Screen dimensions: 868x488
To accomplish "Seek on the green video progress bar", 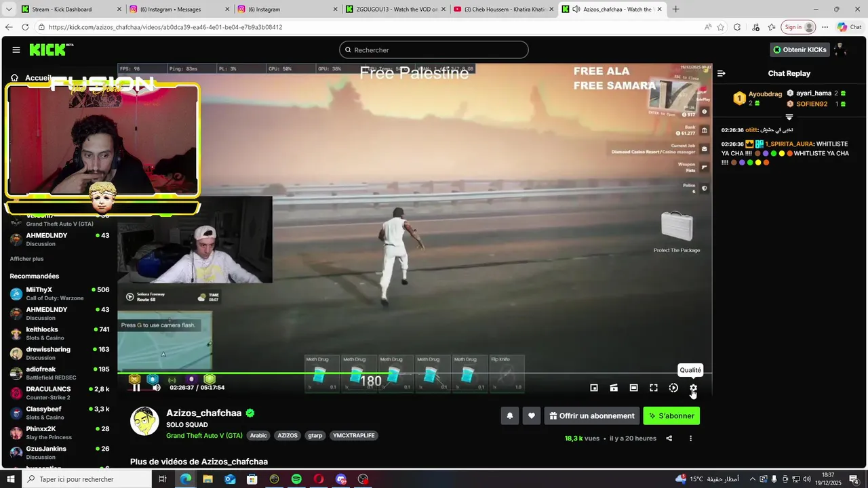I will 414,373.
